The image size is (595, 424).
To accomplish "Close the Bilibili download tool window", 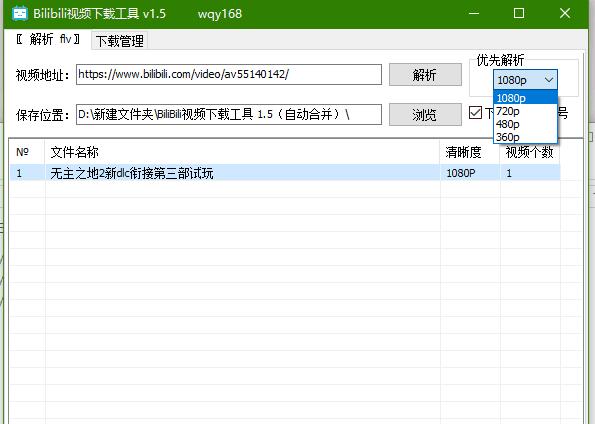I will [x=565, y=13].
